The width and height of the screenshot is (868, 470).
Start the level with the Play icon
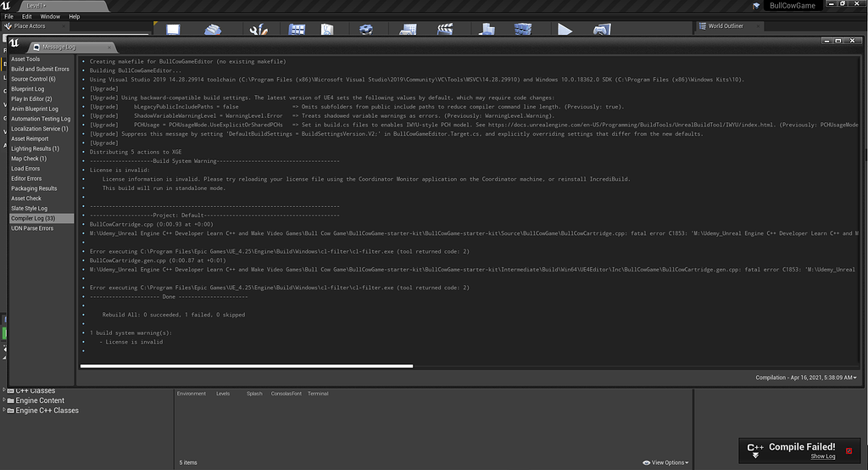pos(565,30)
